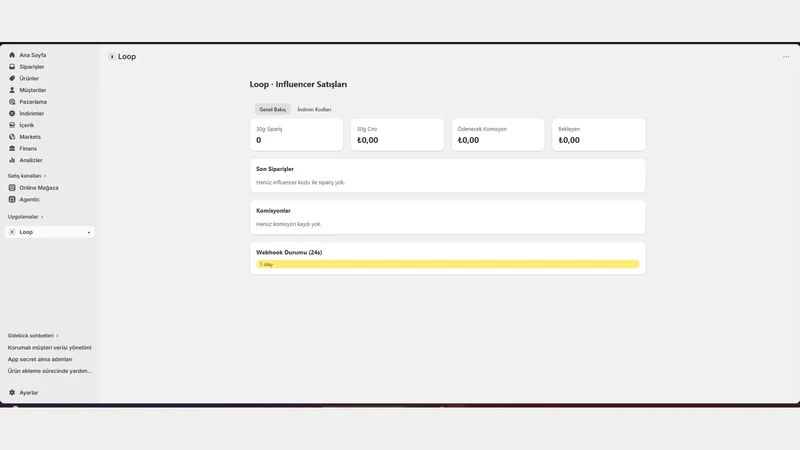The image size is (800, 450).
Task: Open Korumalı müşteri verisi yönetimi chat
Action: click(x=49, y=347)
